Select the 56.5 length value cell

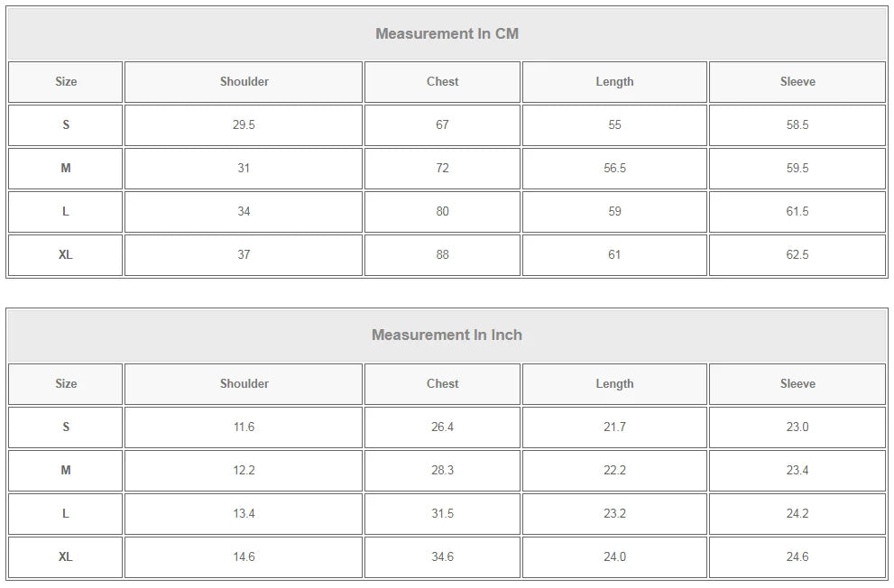click(x=614, y=169)
